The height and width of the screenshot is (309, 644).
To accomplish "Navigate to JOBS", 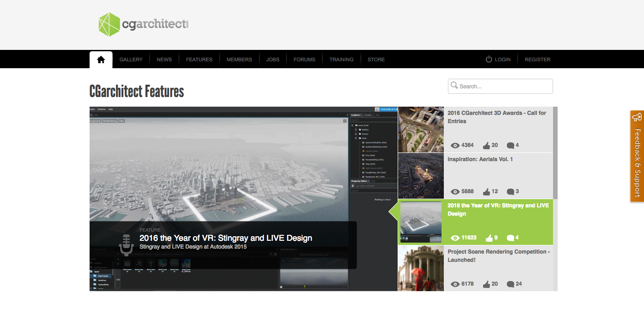I will 273,60.
